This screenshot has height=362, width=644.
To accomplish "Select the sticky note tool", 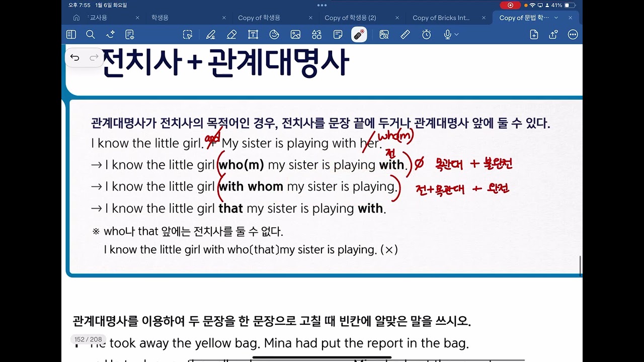I will (x=338, y=35).
